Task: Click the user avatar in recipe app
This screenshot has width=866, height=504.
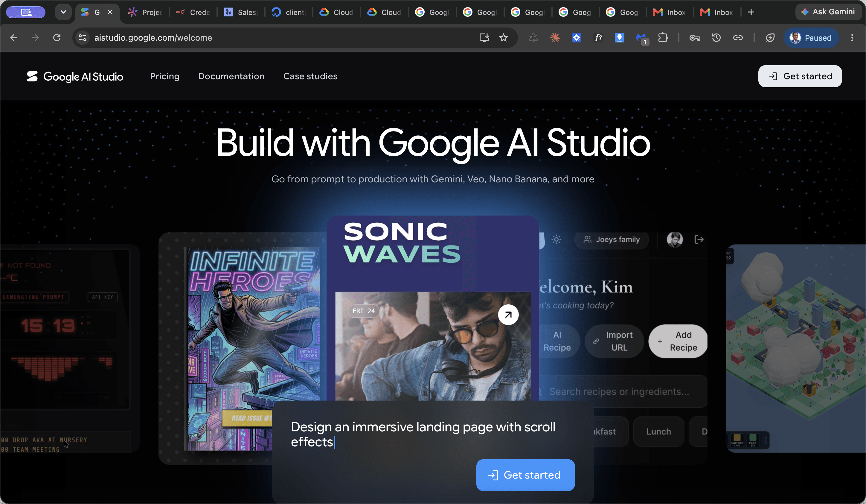Action: click(675, 239)
